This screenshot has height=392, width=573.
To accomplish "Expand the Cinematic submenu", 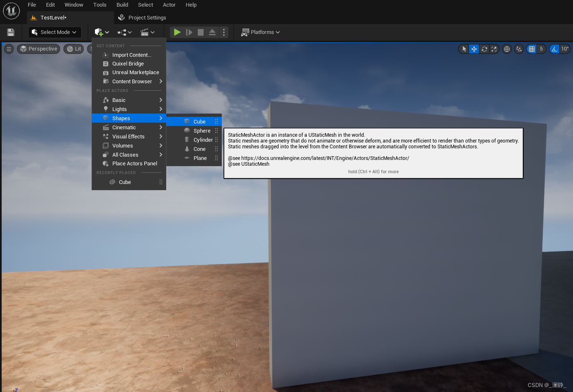I will point(129,128).
